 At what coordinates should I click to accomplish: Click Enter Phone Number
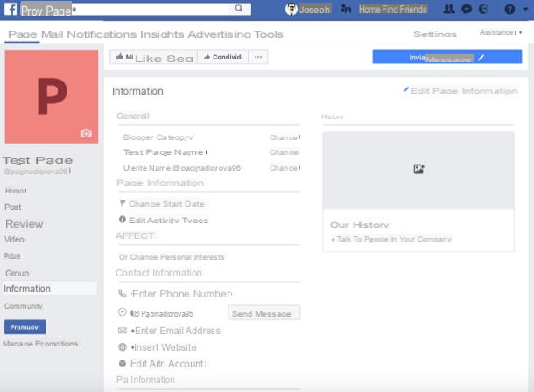182,294
